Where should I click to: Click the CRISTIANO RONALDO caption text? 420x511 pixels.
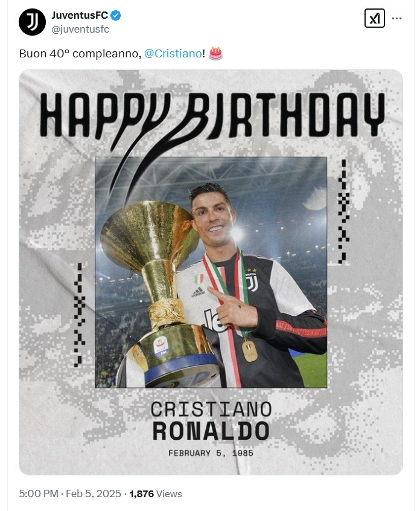(211, 421)
